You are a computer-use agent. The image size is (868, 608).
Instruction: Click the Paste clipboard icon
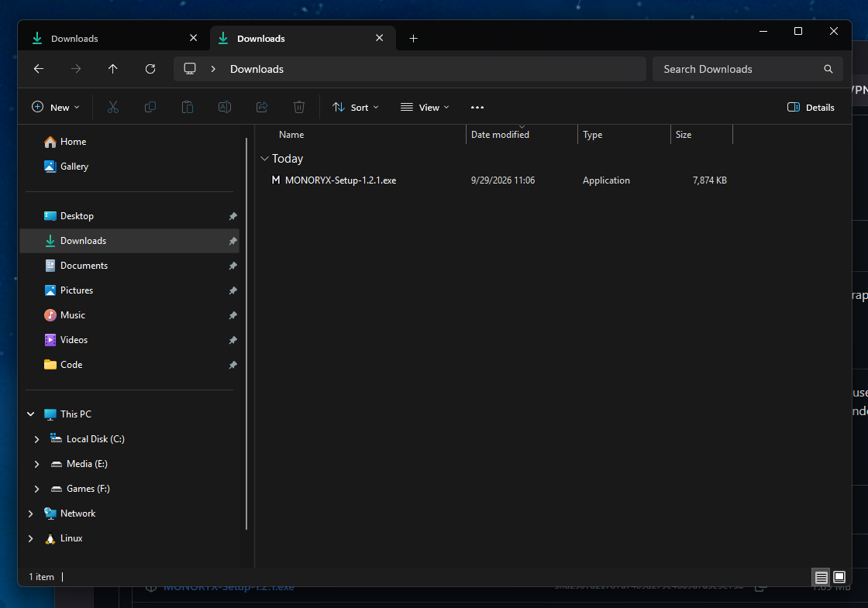[x=188, y=108]
